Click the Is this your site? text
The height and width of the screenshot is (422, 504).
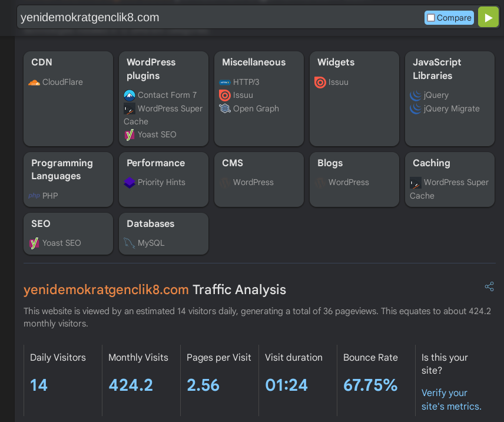445,364
